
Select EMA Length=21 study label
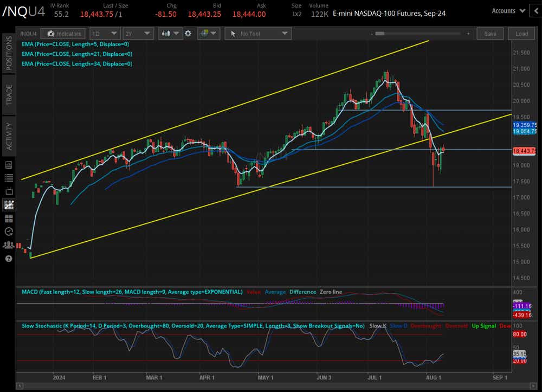pos(77,54)
